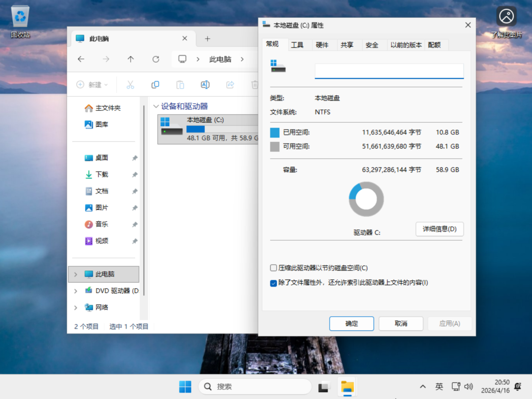Refresh the Explorer window
The height and width of the screenshot is (399, 532).
(156, 60)
